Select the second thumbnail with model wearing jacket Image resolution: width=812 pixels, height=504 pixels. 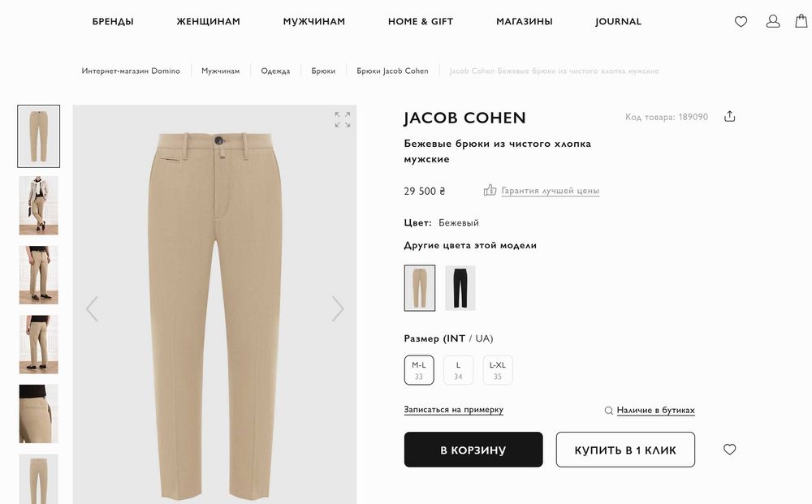click(39, 205)
